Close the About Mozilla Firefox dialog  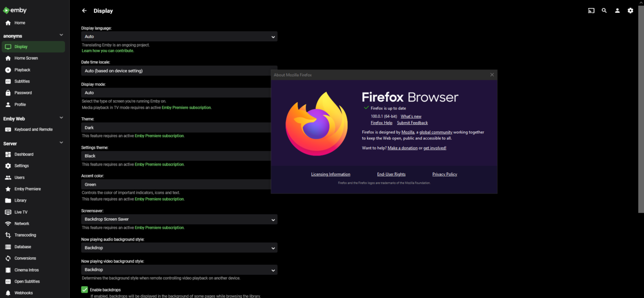click(492, 74)
